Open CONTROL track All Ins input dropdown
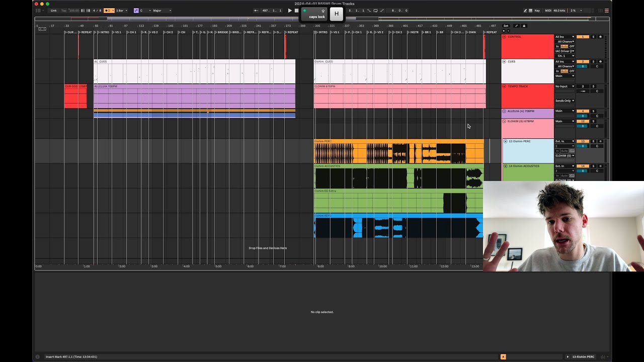Screen dimensions: 644x362 click(x=565, y=37)
